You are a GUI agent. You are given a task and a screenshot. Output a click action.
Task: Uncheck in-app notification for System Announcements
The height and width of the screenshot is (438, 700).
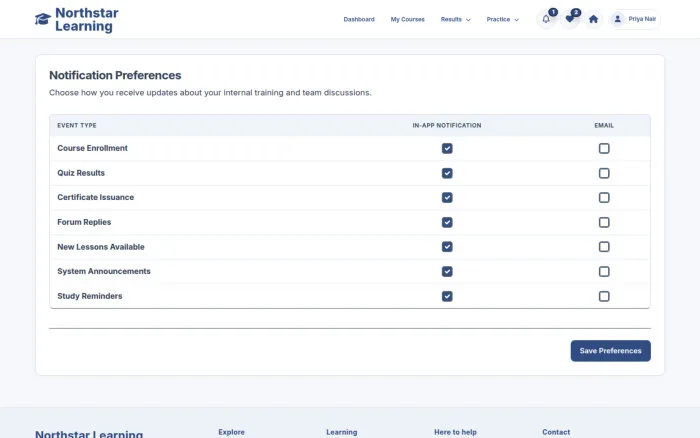447,271
